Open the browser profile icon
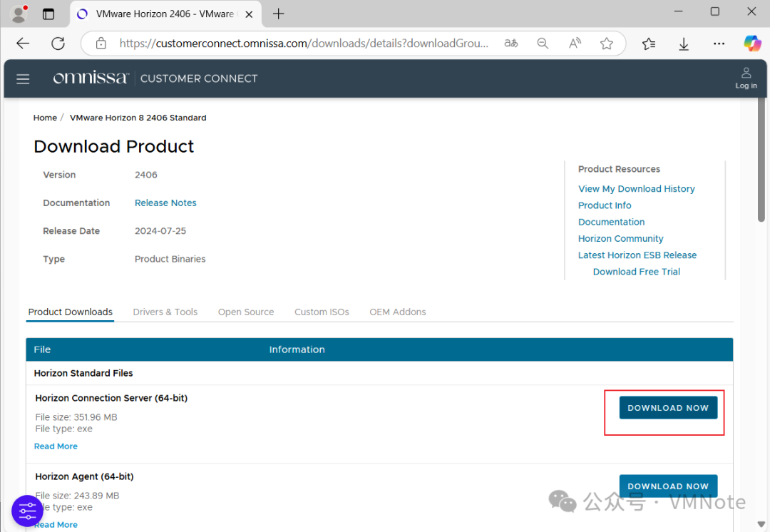The height and width of the screenshot is (532, 770). pyautogui.click(x=19, y=14)
